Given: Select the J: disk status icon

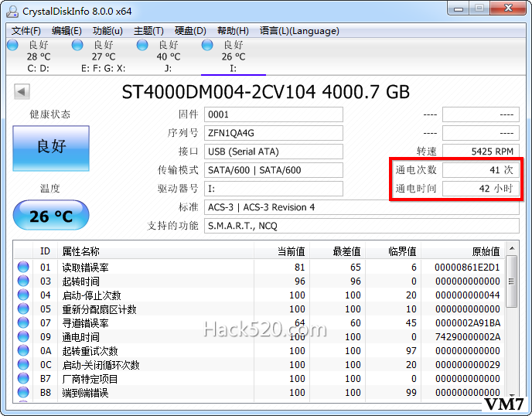Looking at the screenshot, I should click(142, 45).
